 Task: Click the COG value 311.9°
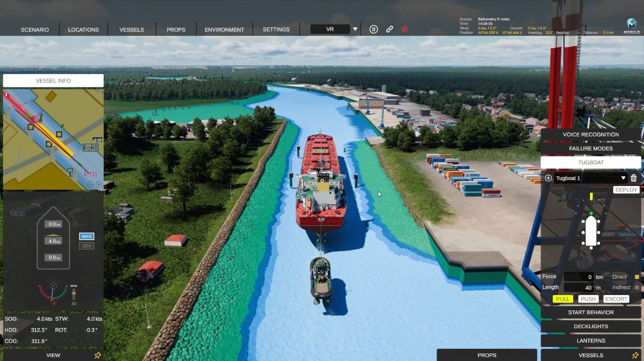point(39,341)
